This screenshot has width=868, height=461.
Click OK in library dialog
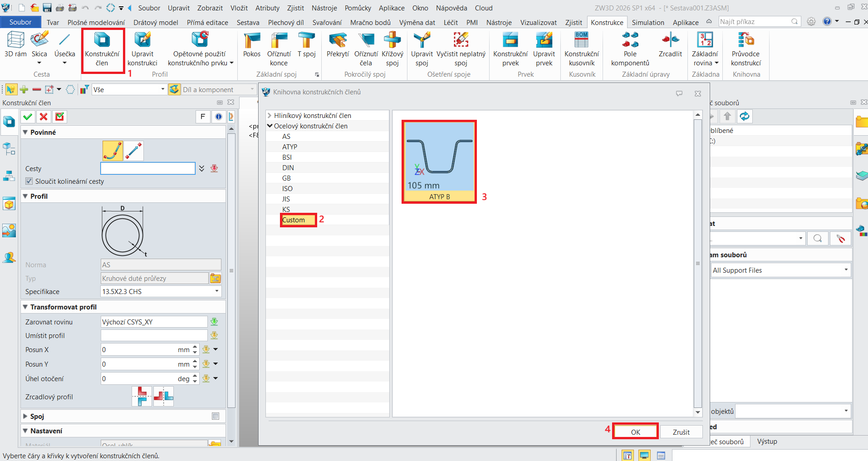[x=636, y=432]
